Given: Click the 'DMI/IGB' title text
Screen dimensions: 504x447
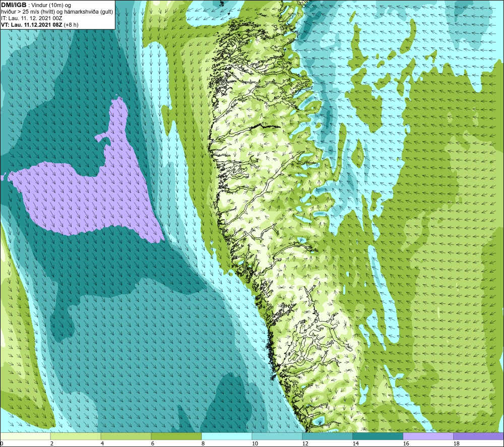Looking at the screenshot, I should (x=14, y=5).
